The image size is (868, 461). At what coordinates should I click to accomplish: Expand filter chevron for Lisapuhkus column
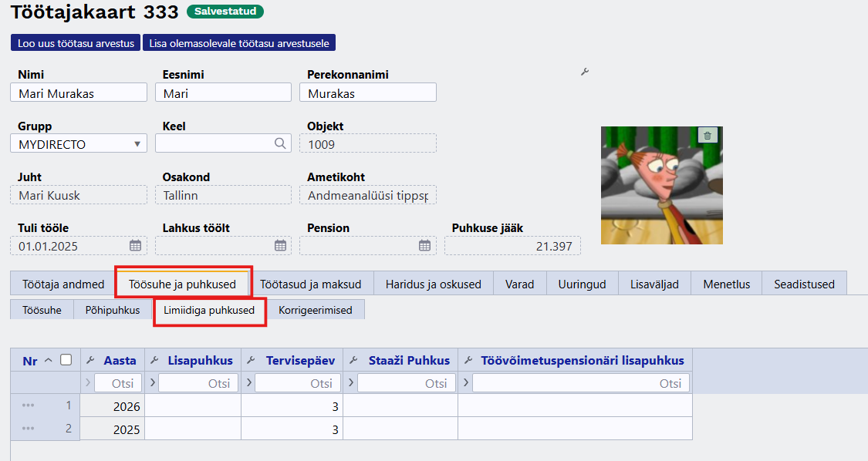[x=152, y=383]
